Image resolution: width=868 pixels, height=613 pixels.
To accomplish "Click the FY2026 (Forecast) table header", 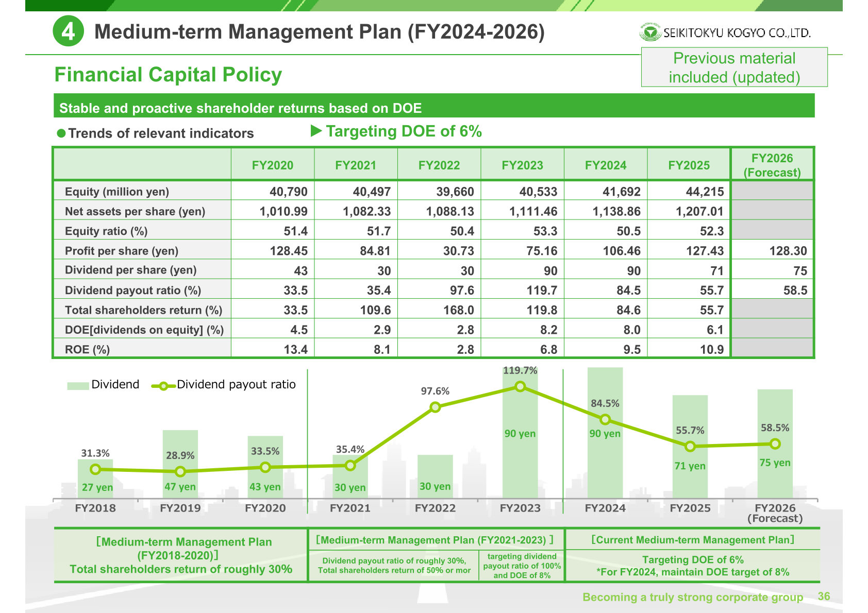I will (x=772, y=165).
